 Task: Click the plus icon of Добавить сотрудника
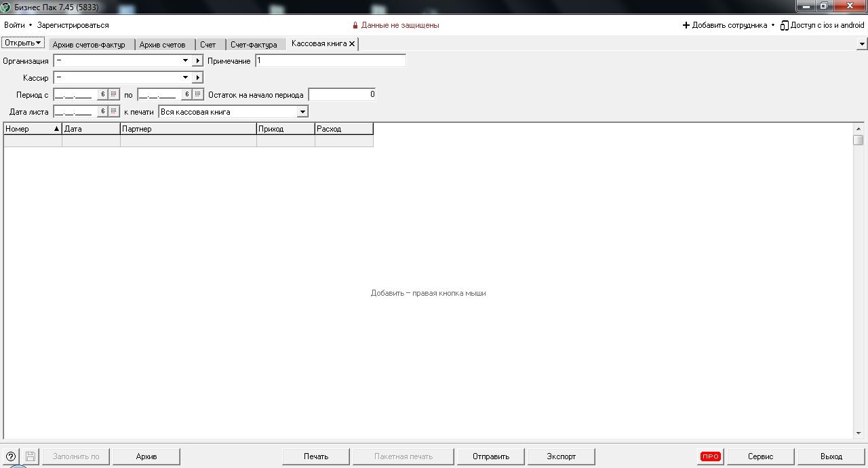[686, 25]
